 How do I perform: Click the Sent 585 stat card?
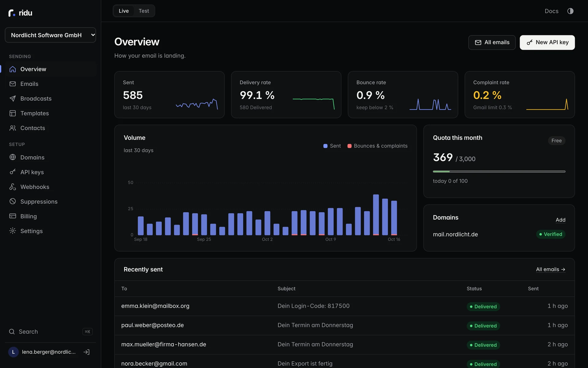tap(169, 95)
